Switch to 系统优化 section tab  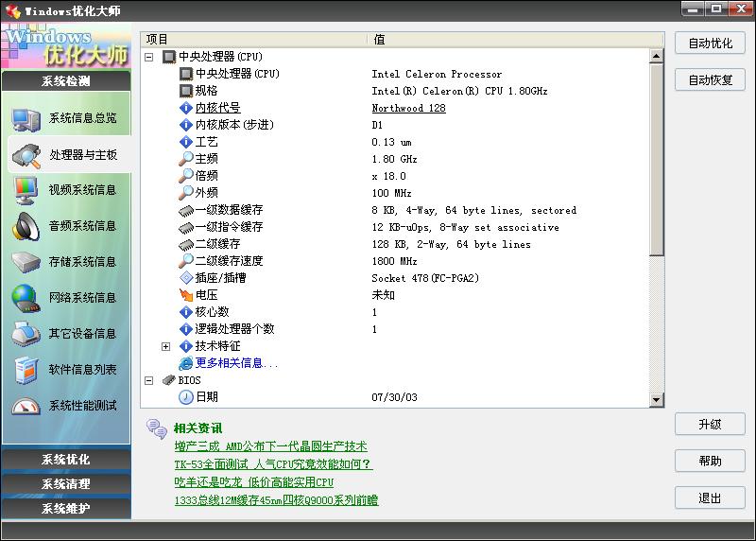pyautogui.click(x=66, y=460)
